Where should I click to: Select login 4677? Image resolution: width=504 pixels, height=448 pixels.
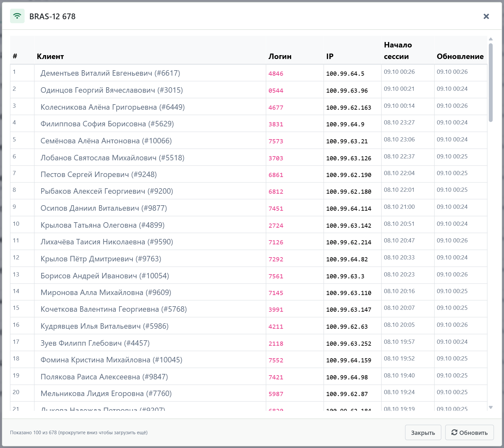tap(276, 108)
